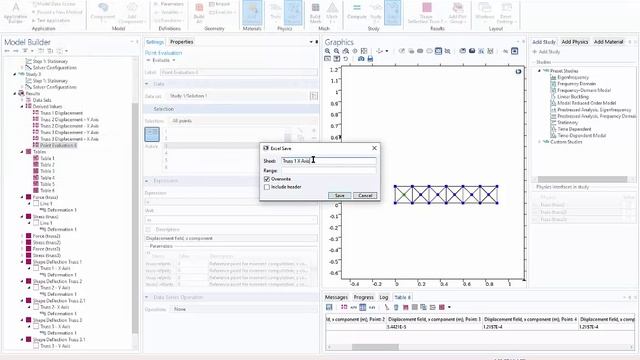The image size is (640, 360).
Task: Open the Data set dropdown
Action: (x=238, y=96)
